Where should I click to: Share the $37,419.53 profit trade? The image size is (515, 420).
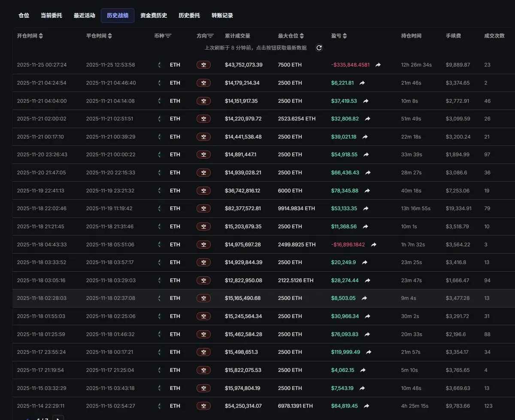(x=366, y=101)
